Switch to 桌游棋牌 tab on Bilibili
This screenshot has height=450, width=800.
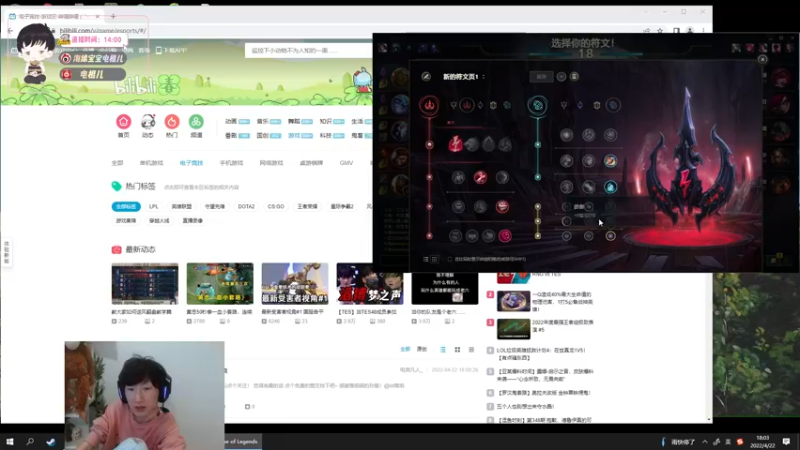click(311, 163)
